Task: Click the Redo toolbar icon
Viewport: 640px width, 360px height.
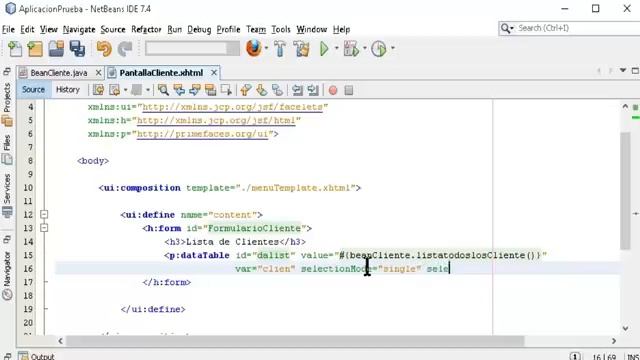Action: 125,49
